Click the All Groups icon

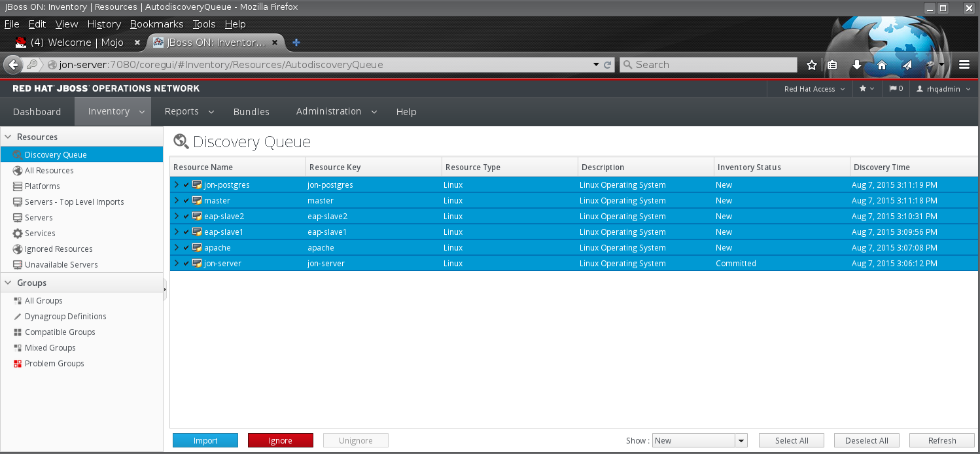pos(18,301)
